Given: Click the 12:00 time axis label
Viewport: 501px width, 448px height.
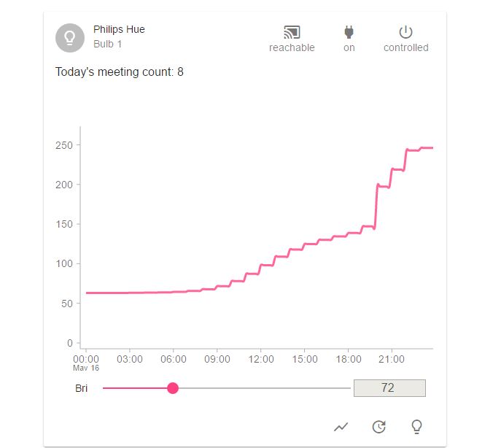Looking at the screenshot, I should pyautogui.click(x=261, y=359).
